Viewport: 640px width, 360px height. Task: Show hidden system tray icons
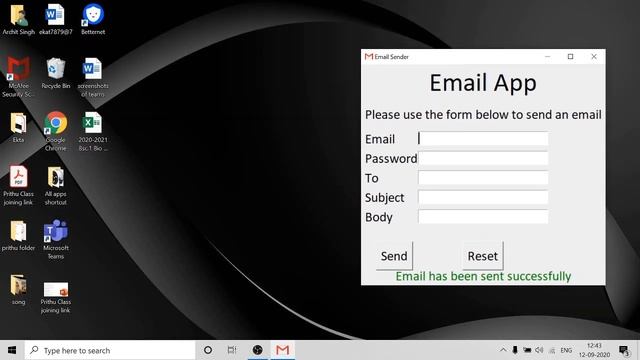pyautogui.click(x=503, y=350)
